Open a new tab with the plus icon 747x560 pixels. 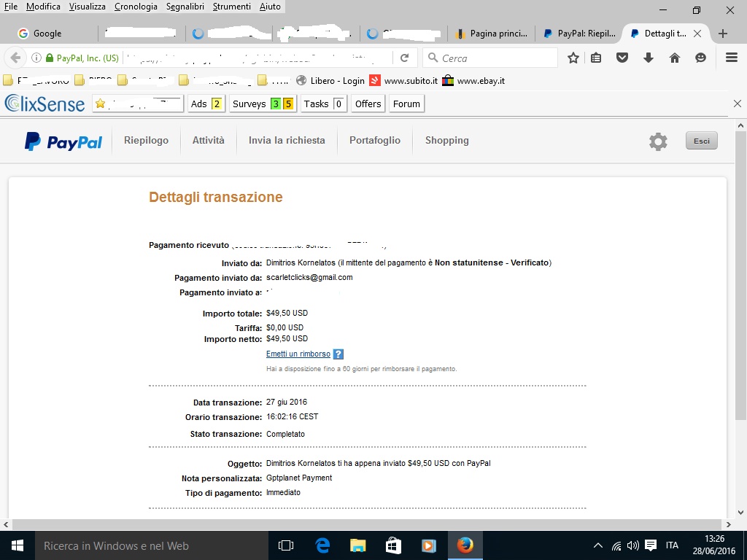point(723,34)
